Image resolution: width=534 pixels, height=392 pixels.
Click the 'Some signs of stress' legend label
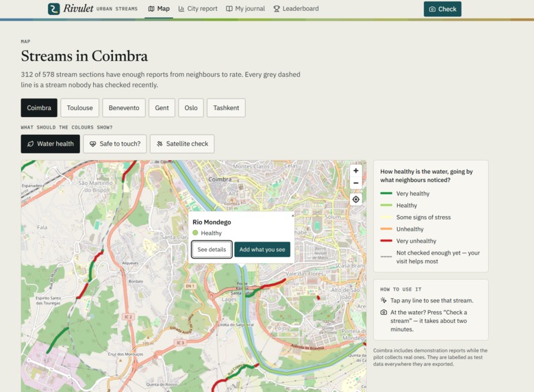tap(423, 217)
